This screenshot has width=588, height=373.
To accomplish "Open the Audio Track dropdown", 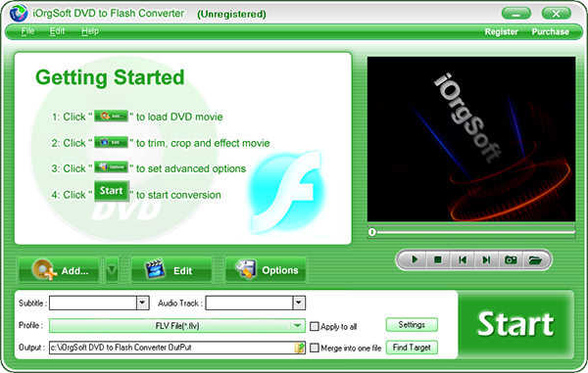I will pos(299,303).
